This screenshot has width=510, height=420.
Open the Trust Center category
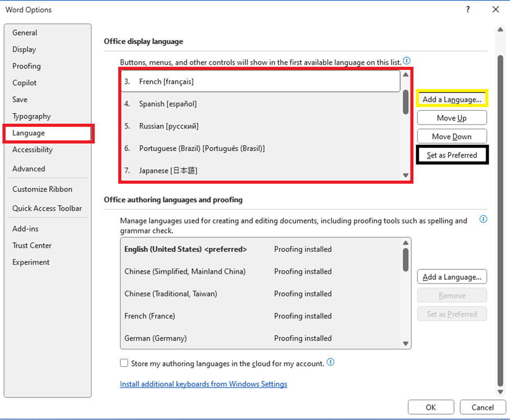[48, 246]
